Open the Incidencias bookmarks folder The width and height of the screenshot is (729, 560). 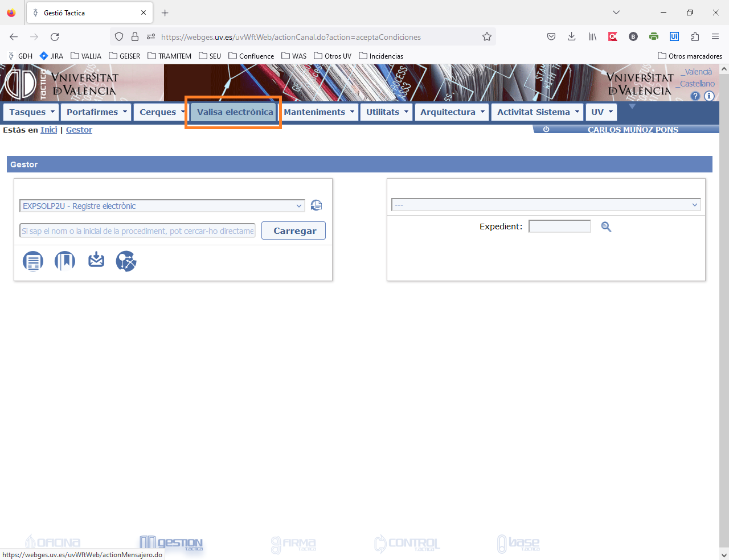(x=381, y=56)
